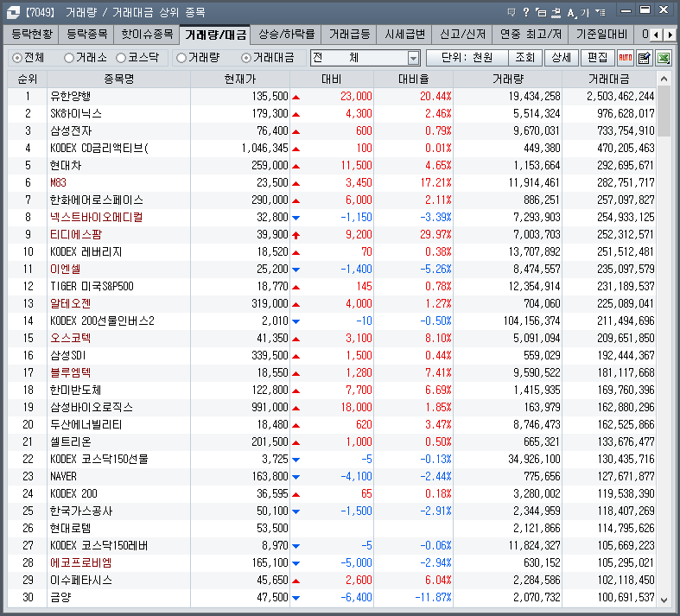Click the 상세 detail button
This screenshot has width=680, height=616.
tap(561, 58)
